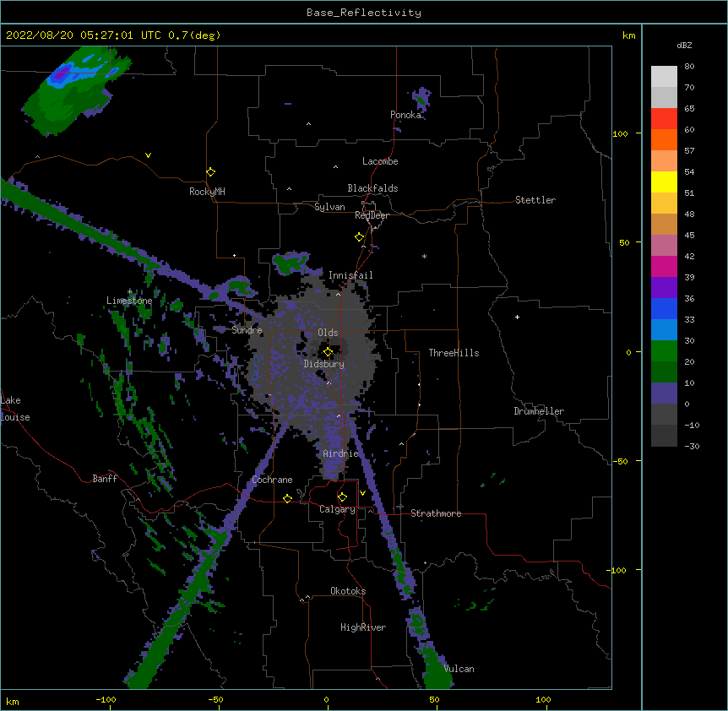Click the Vulcan label
The image size is (728, 711).
coord(459,669)
